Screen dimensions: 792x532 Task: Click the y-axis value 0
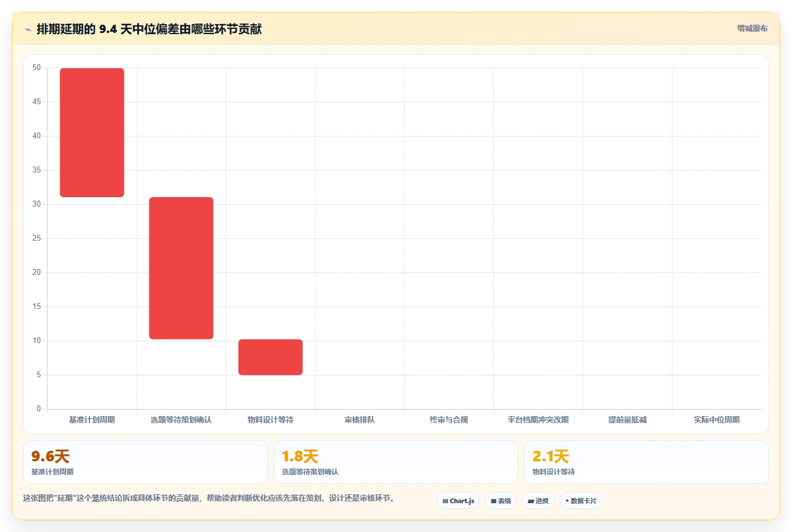[39, 409]
